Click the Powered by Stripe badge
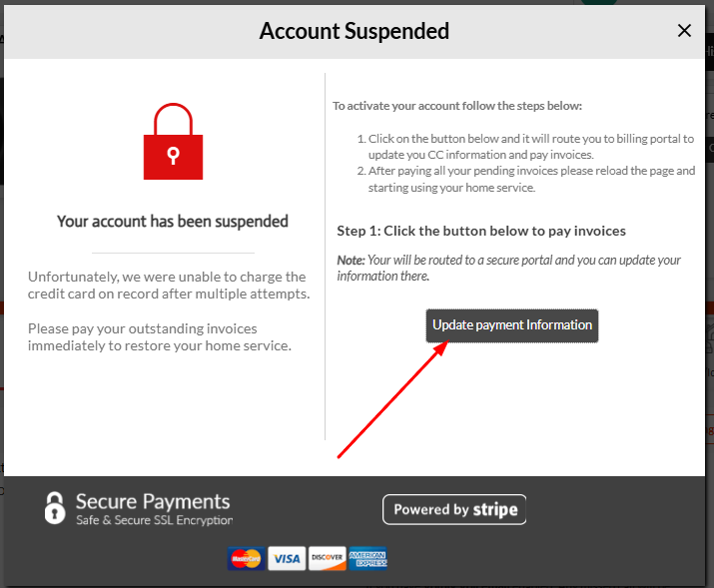This screenshot has height=588, width=714. coord(454,509)
